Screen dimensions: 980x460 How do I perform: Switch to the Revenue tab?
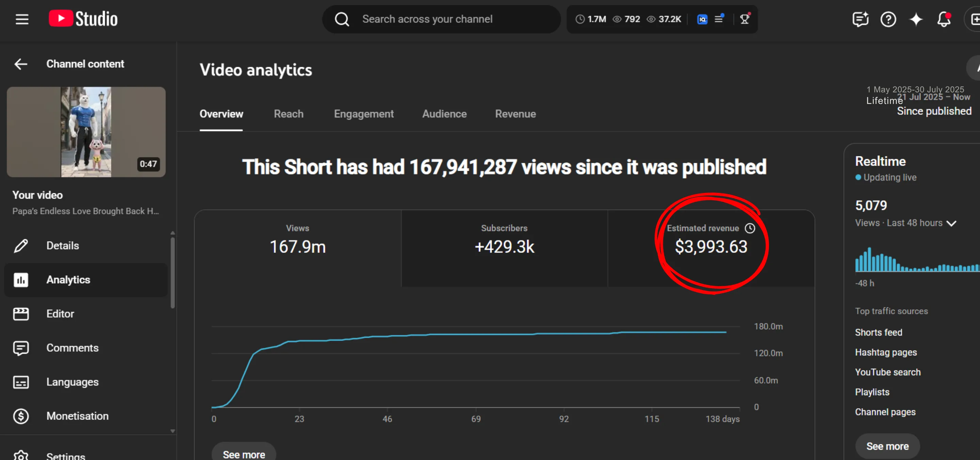pos(515,114)
